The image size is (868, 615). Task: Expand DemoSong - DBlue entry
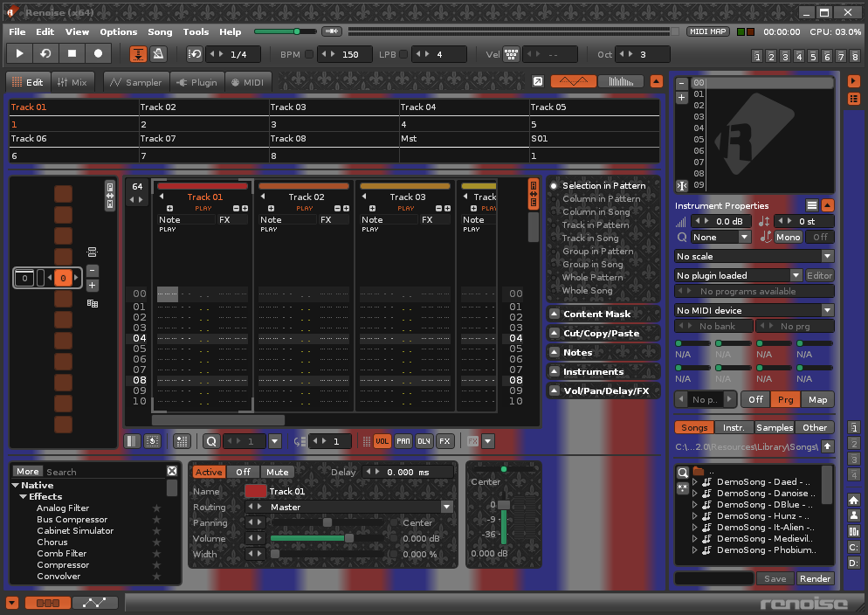695,505
